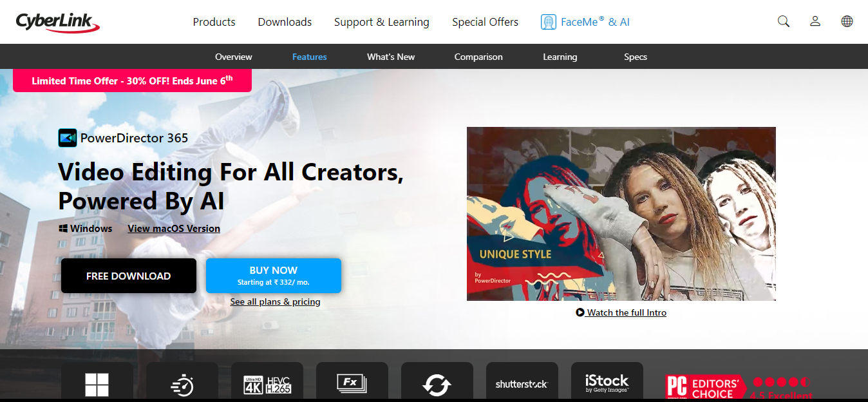Click the circular sync arrows icon

pyautogui.click(x=437, y=385)
